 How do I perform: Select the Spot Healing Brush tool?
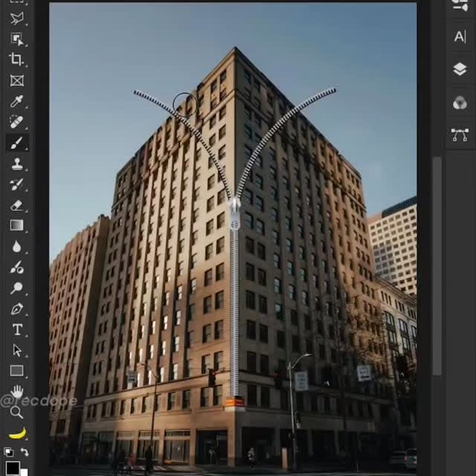click(16, 121)
